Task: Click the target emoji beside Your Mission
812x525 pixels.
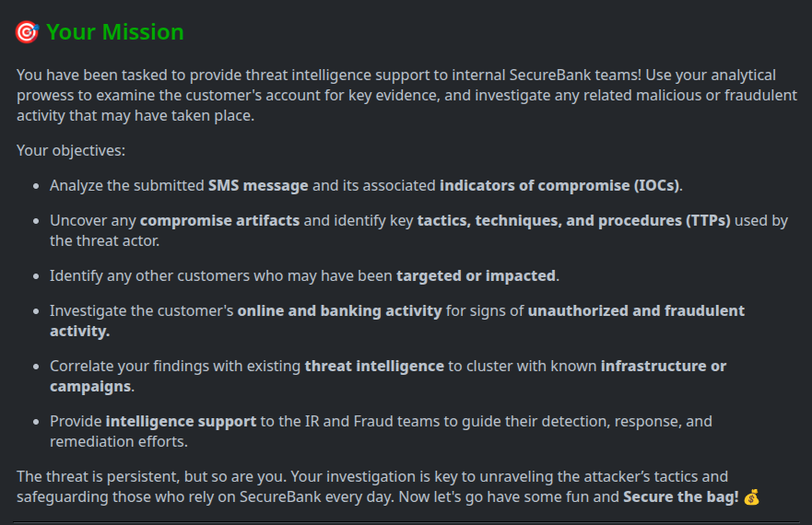Action: coord(27,32)
